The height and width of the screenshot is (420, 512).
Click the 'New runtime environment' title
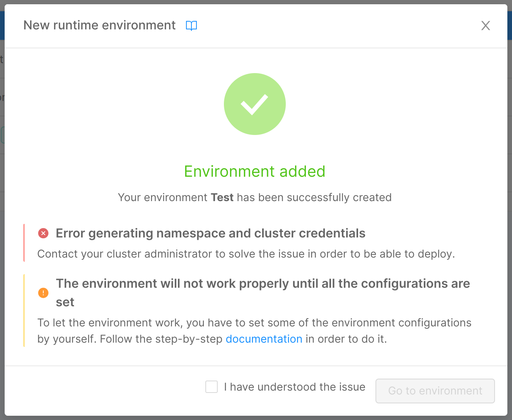point(99,25)
